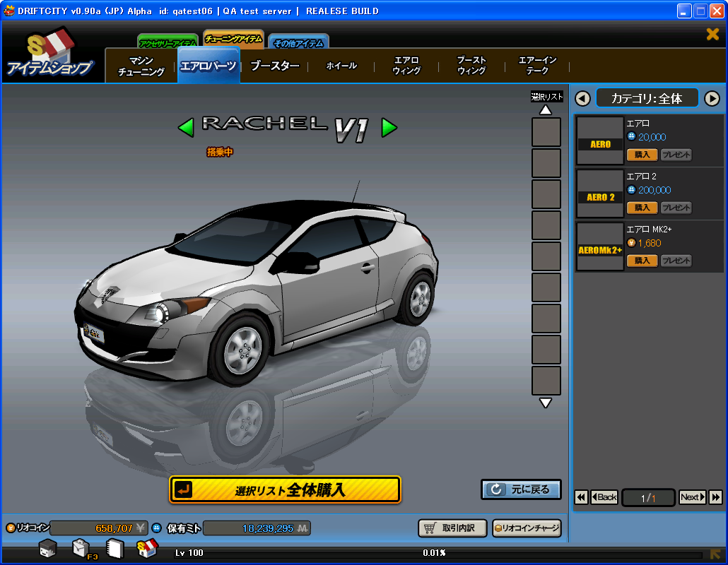Click the yellow 選択リスト全体購入 button
This screenshot has width=728, height=565.
(285, 489)
